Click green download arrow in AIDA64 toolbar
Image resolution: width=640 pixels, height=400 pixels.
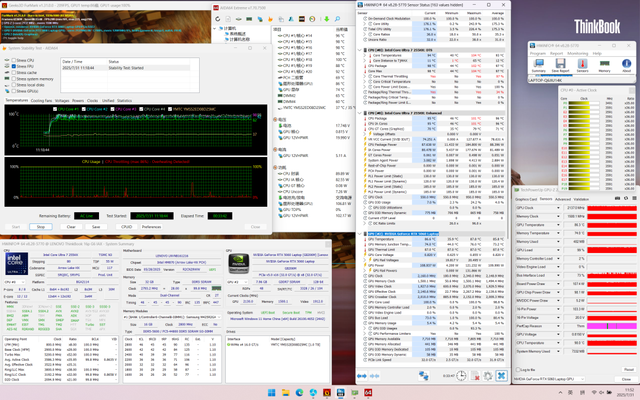pos(327,19)
